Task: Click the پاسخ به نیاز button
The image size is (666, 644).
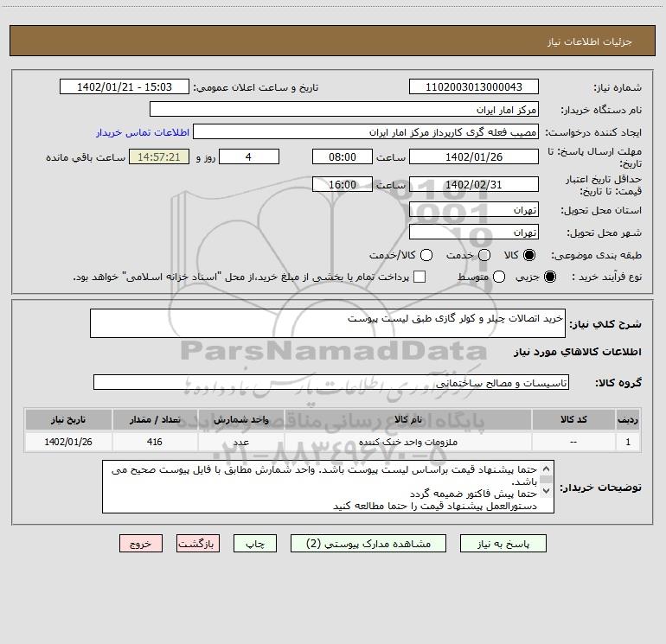Action: point(503,544)
